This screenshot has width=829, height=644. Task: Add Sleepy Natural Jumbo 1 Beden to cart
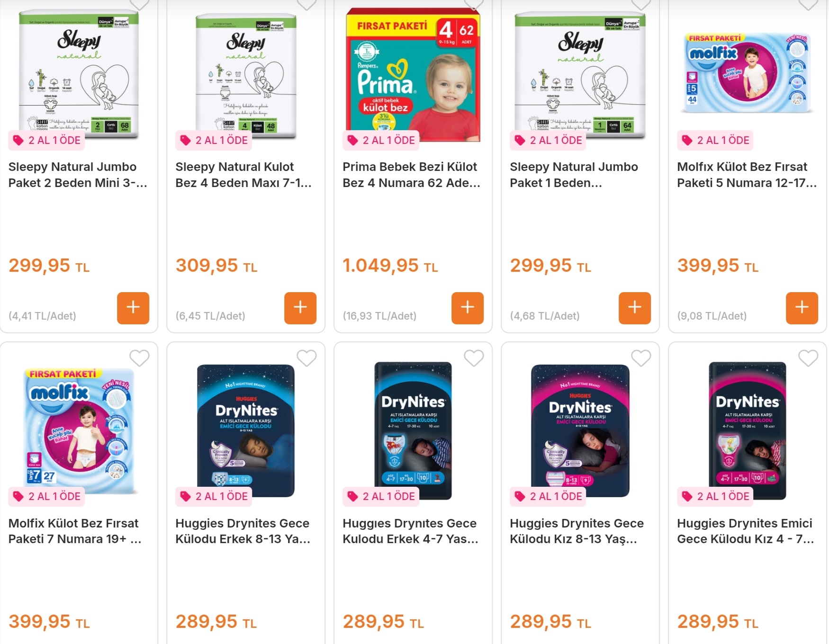click(x=635, y=308)
